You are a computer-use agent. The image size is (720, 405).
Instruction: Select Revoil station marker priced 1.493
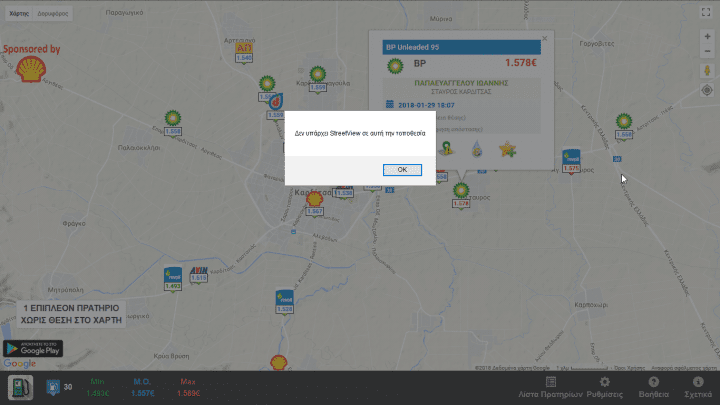coord(173,279)
